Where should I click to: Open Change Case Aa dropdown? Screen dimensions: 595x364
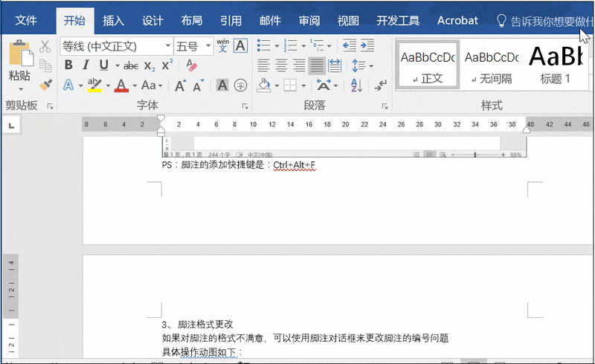coord(152,85)
